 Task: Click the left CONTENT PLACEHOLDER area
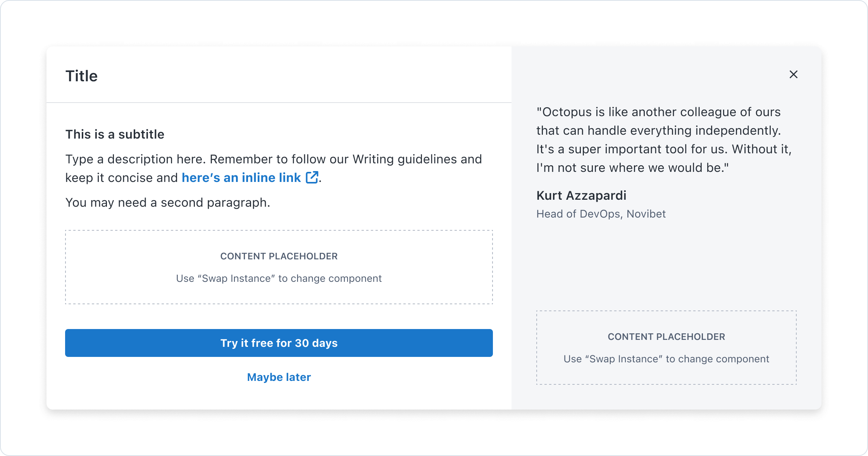coord(279,267)
